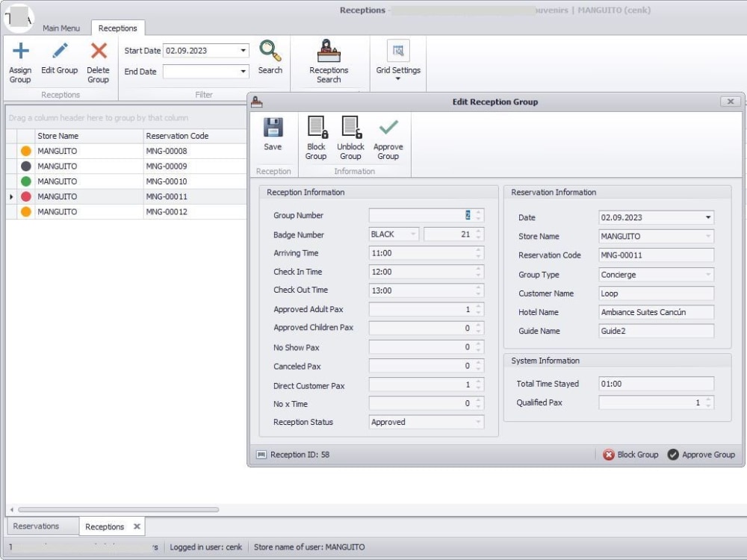747x560 pixels.
Task: Click the Reservation Code field MNG-00011
Action: [656, 255]
